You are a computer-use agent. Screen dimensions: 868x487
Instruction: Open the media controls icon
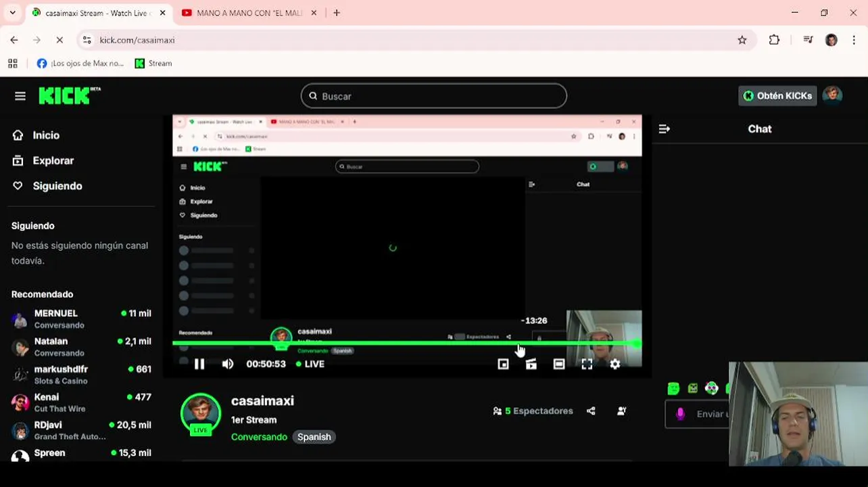point(808,40)
